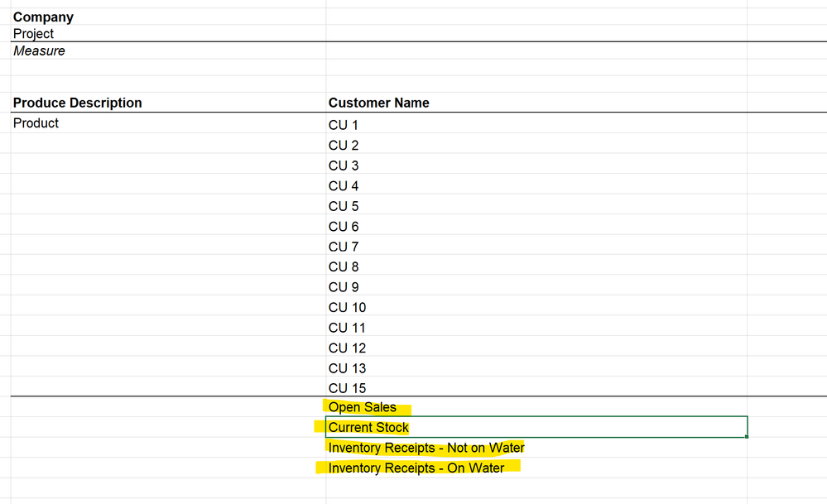Click the Current Stock cell
This screenshot has height=504, width=827.
coord(536,427)
